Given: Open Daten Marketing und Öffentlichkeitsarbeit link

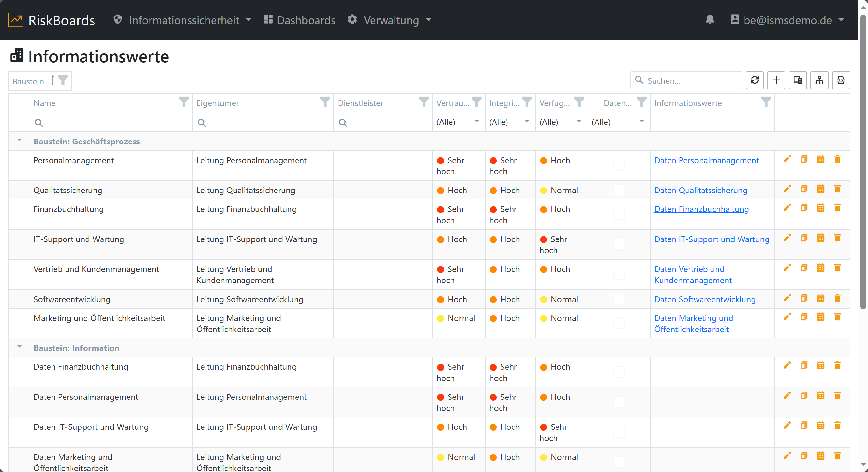Looking at the screenshot, I should (x=693, y=323).
